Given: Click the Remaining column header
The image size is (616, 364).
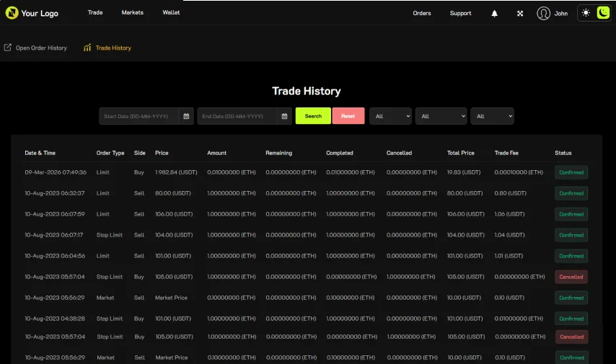Looking at the screenshot, I should [x=278, y=153].
